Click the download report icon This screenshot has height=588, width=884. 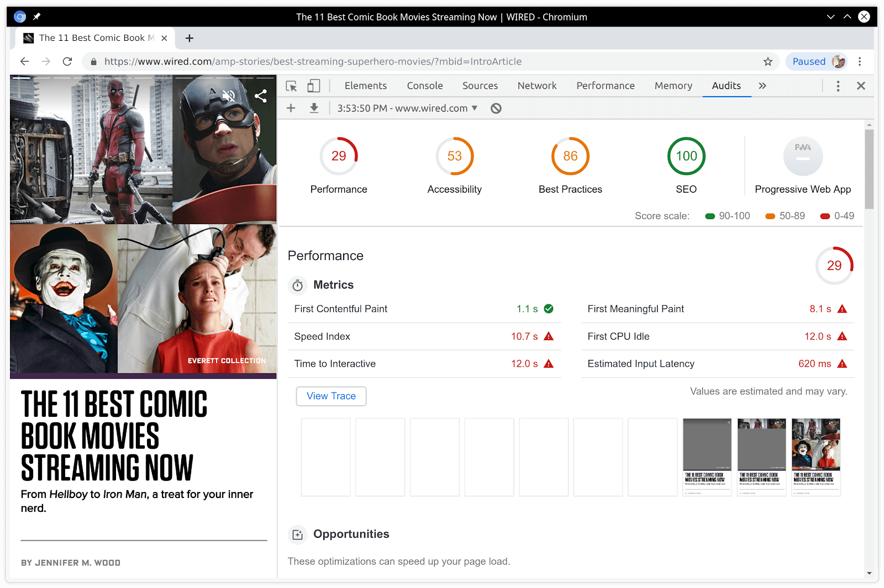[314, 108]
